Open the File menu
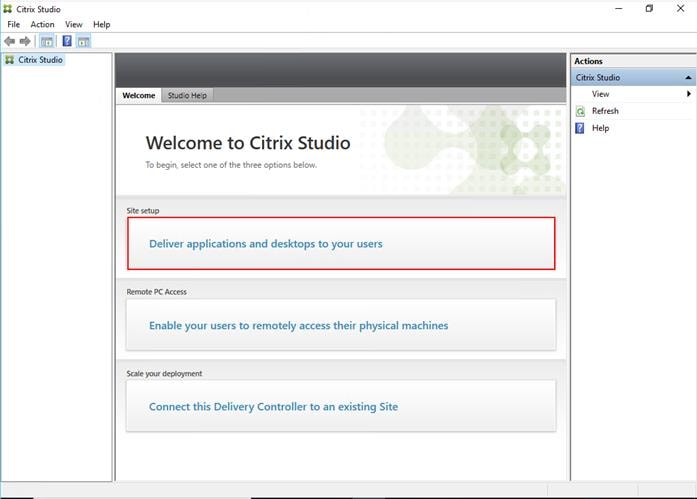 (13, 24)
